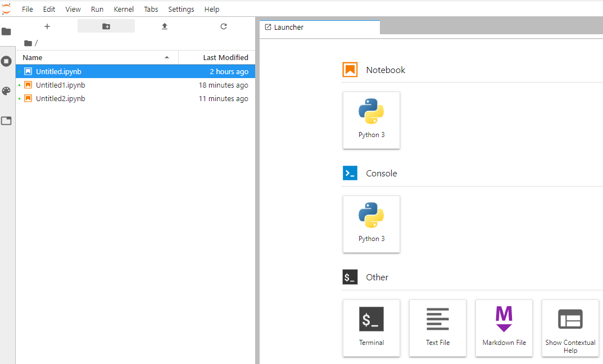Create a new Markdown File
Screen dimensions: 603x364
pyautogui.click(x=504, y=328)
